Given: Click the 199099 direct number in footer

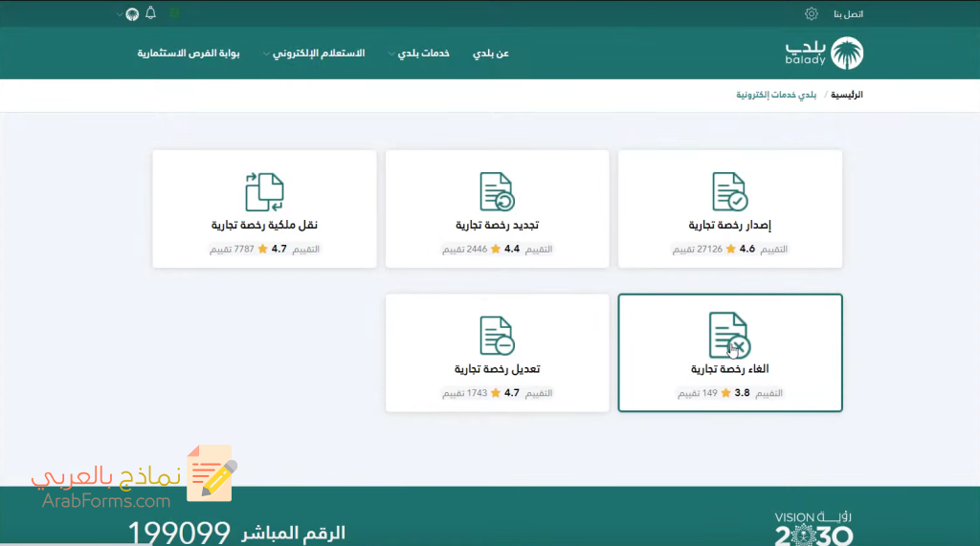Looking at the screenshot, I should (179, 533).
